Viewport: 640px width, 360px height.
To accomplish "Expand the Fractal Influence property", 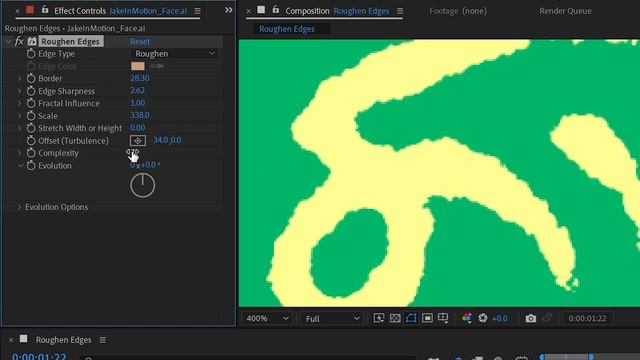I will click(19, 103).
